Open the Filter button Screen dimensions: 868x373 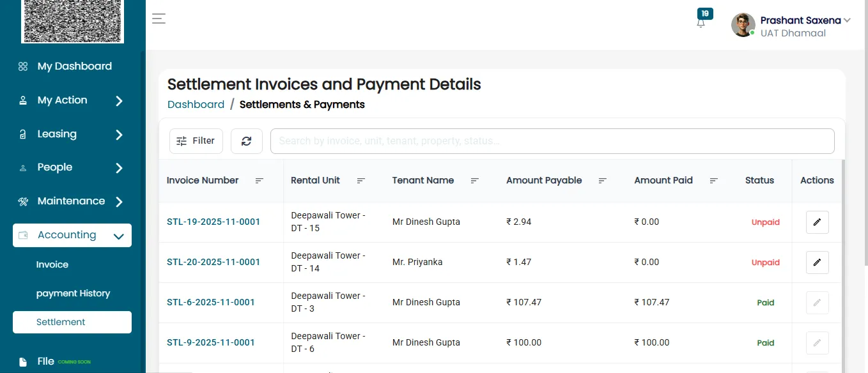pyautogui.click(x=196, y=141)
